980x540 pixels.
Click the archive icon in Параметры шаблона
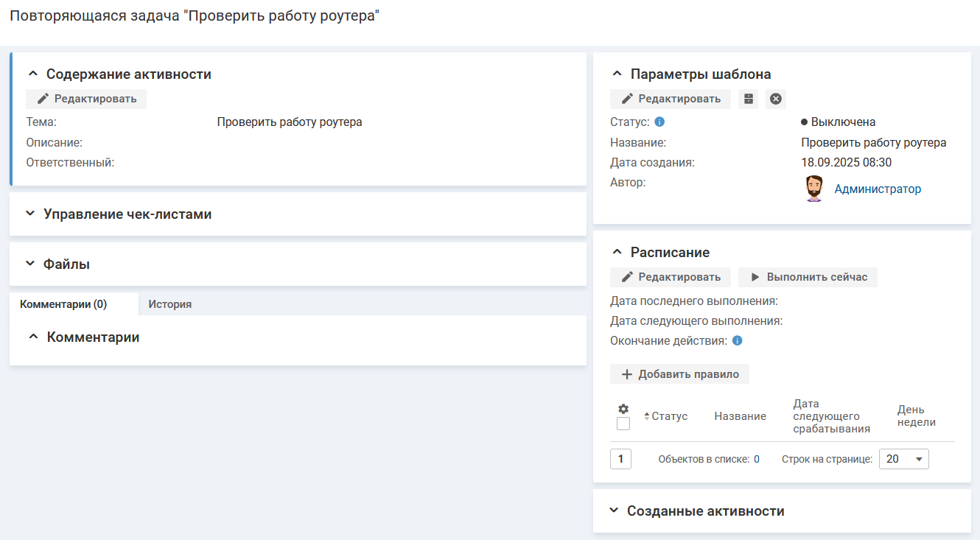pos(748,99)
